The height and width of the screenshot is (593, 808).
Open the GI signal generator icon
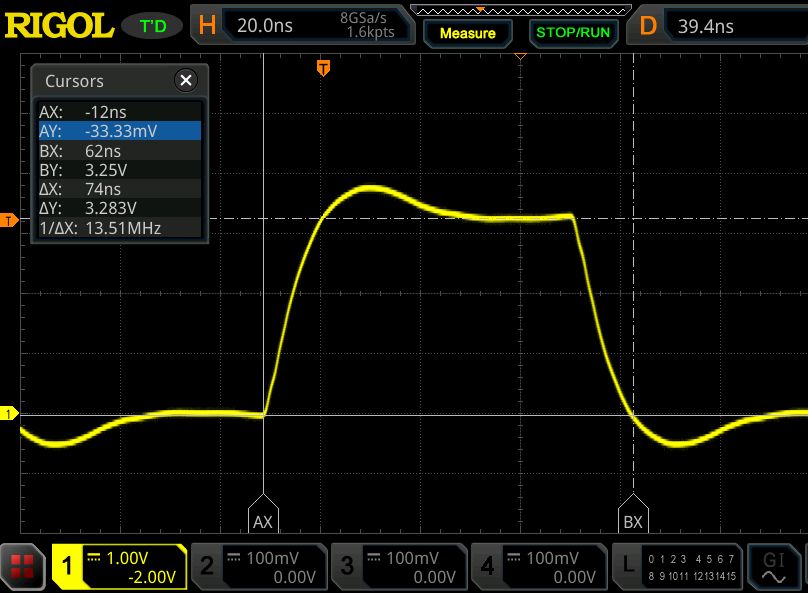click(774, 567)
